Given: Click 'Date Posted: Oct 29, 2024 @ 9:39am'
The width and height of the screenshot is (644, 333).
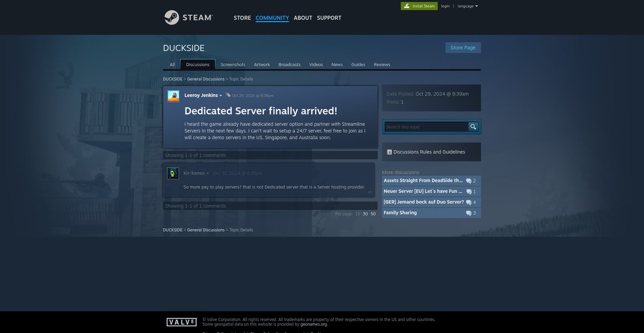Looking at the screenshot, I should [428, 93].
